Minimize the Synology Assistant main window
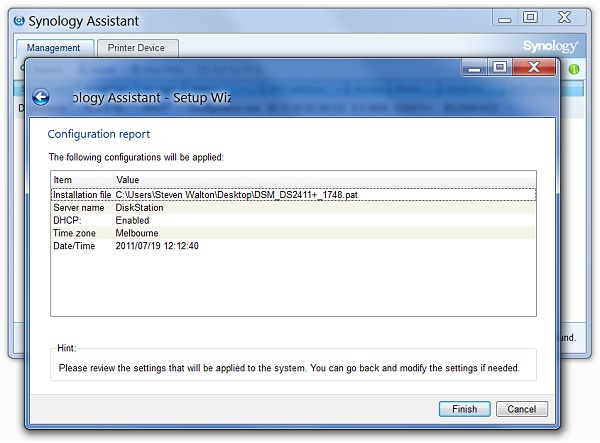Viewport: 600px width, 443px height. [x=505, y=18]
